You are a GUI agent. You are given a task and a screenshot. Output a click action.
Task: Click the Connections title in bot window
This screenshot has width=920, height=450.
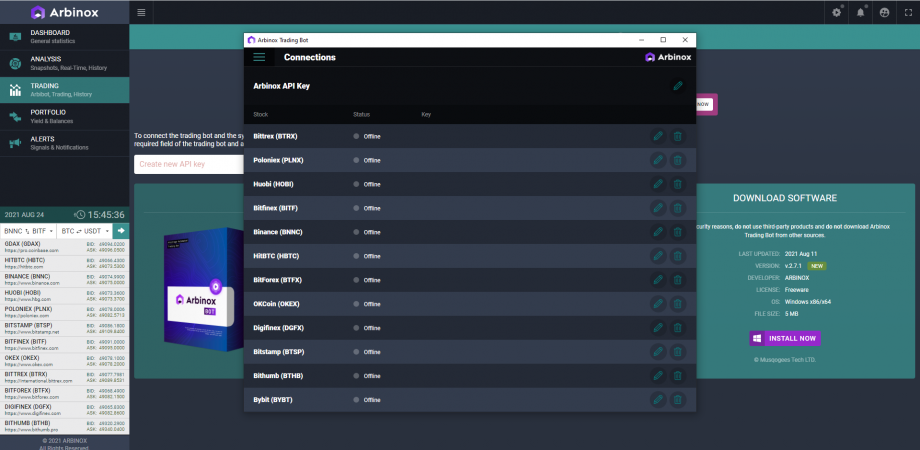310,57
